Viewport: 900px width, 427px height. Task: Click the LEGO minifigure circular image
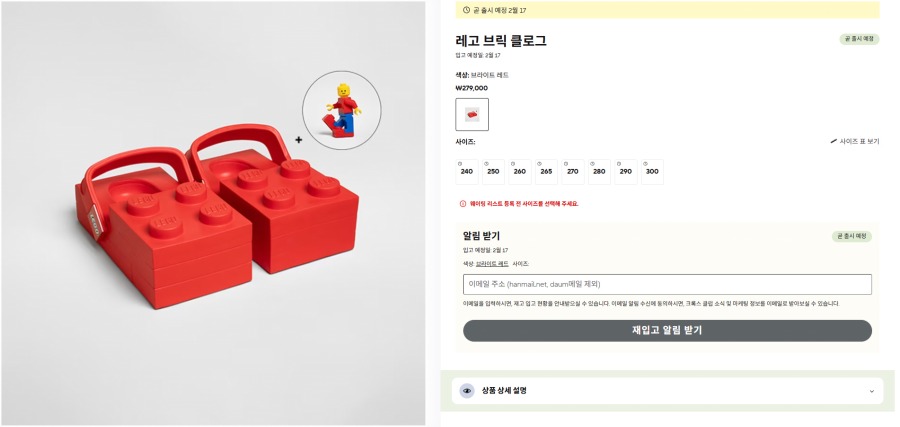pos(342,109)
